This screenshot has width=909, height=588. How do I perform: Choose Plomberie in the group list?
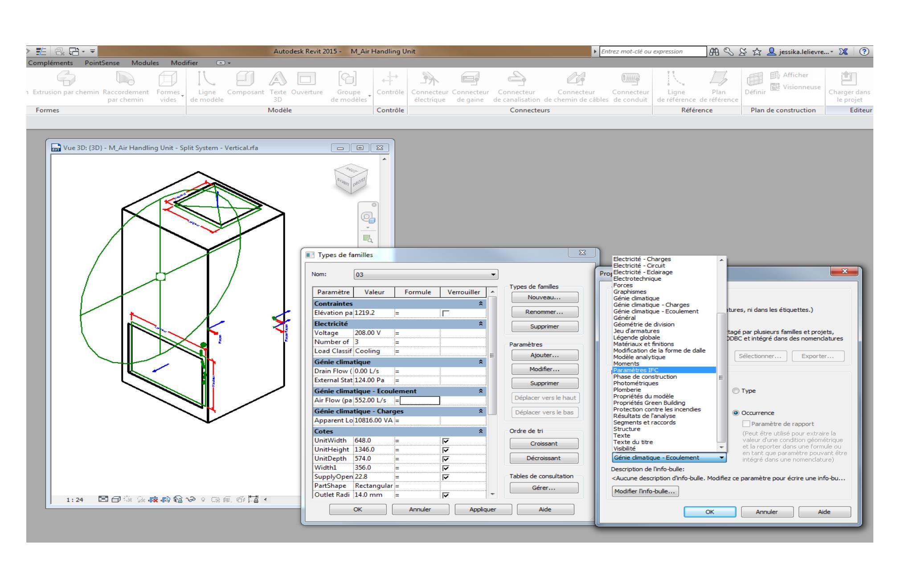pos(627,390)
